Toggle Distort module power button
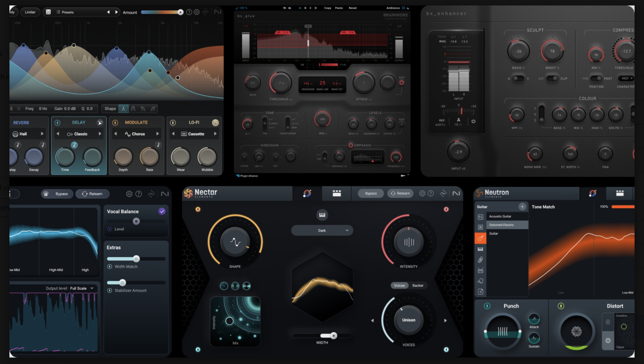644x364 pixels. point(561,306)
